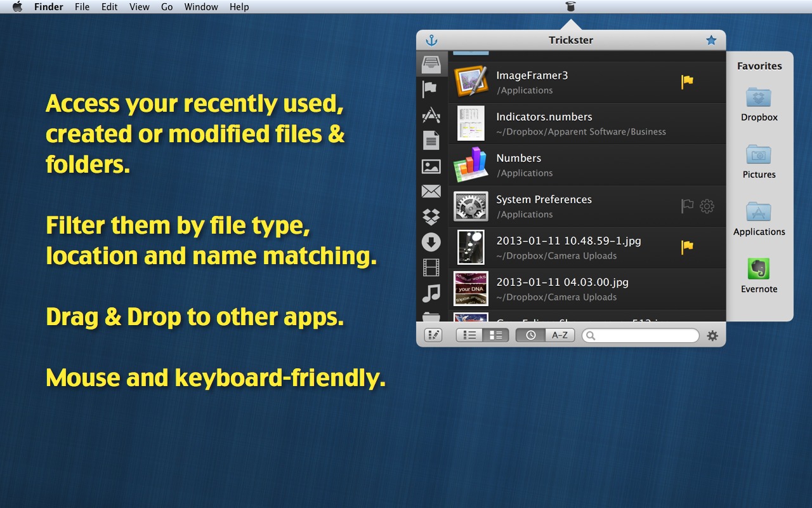
Task: Open the gear menu on System Preferences row
Action: pyautogui.click(x=707, y=206)
